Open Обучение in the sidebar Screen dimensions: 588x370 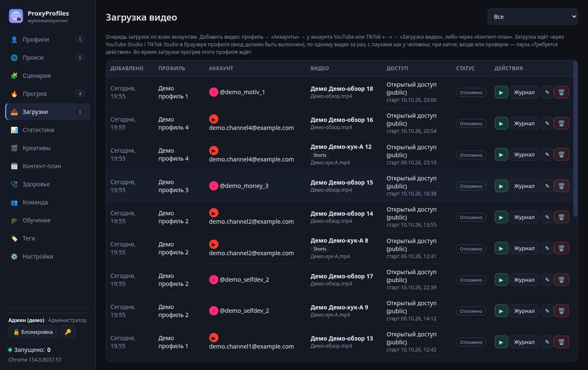(x=47, y=220)
